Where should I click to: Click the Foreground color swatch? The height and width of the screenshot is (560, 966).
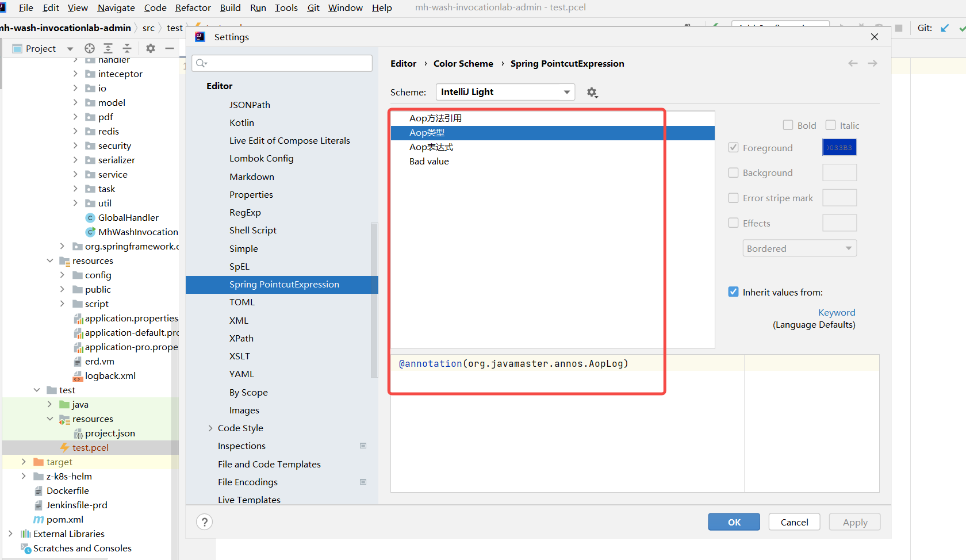[839, 147]
